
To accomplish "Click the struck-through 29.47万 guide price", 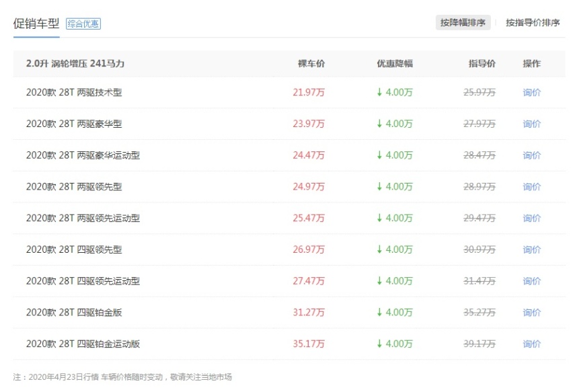I will click(x=480, y=218).
